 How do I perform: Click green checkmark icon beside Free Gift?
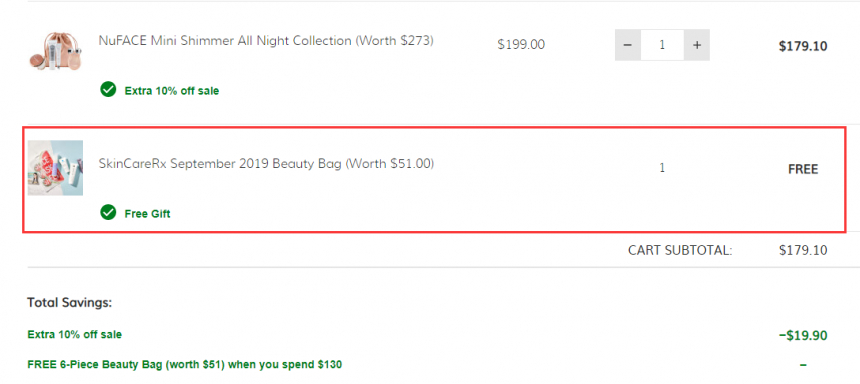tap(108, 212)
